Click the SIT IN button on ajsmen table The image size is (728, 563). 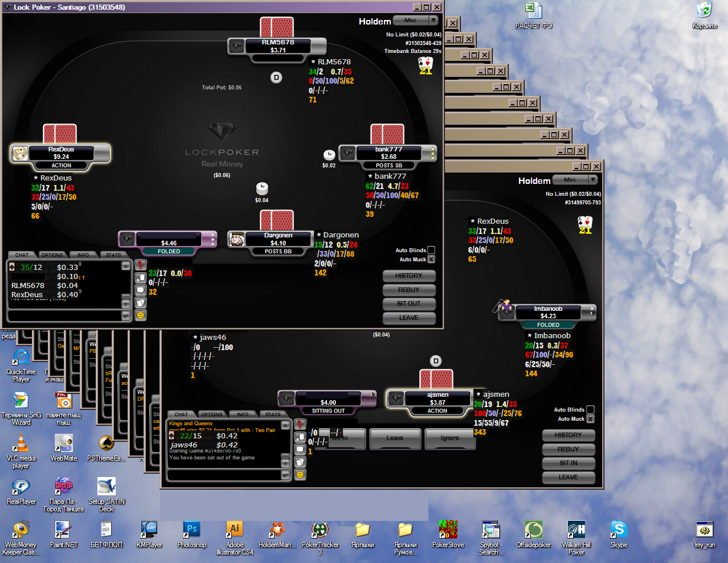point(568,463)
